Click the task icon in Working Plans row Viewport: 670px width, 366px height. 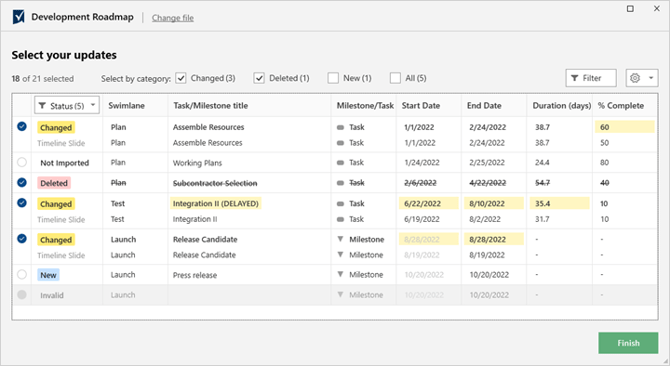[x=340, y=163]
